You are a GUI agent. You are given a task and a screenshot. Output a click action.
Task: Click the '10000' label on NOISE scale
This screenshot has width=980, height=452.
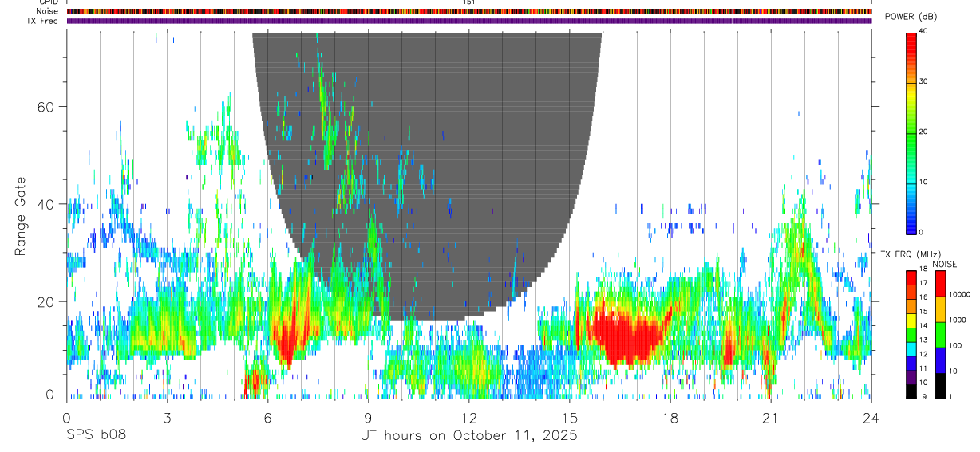point(960,295)
